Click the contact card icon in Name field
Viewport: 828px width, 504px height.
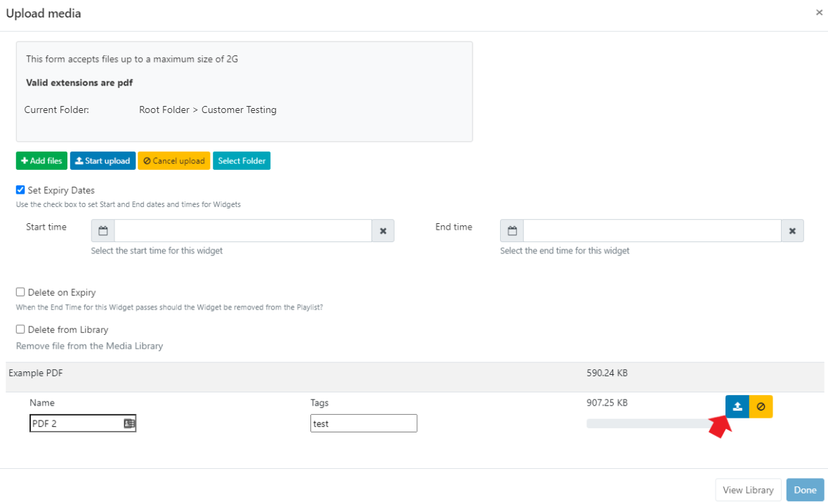pyautogui.click(x=129, y=423)
